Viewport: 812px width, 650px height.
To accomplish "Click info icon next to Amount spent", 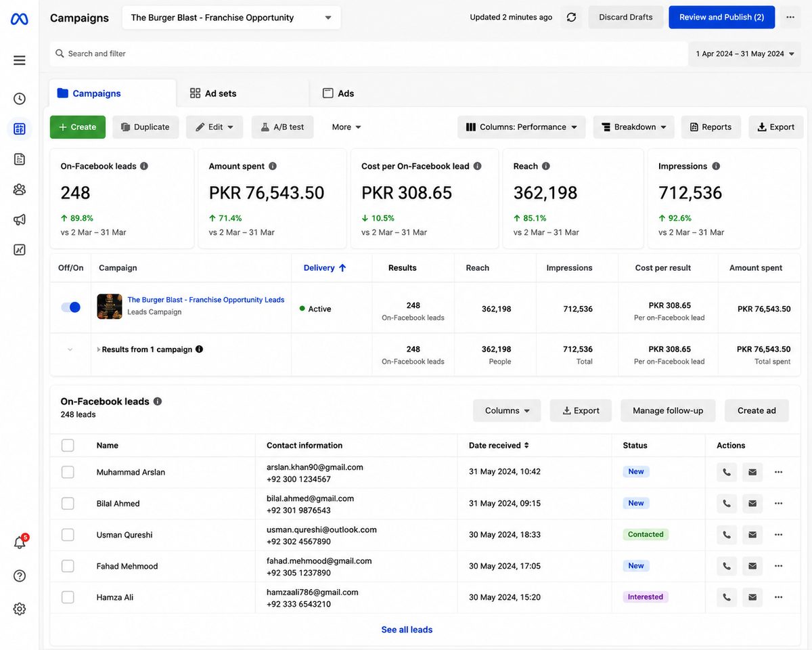I will [273, 166].
